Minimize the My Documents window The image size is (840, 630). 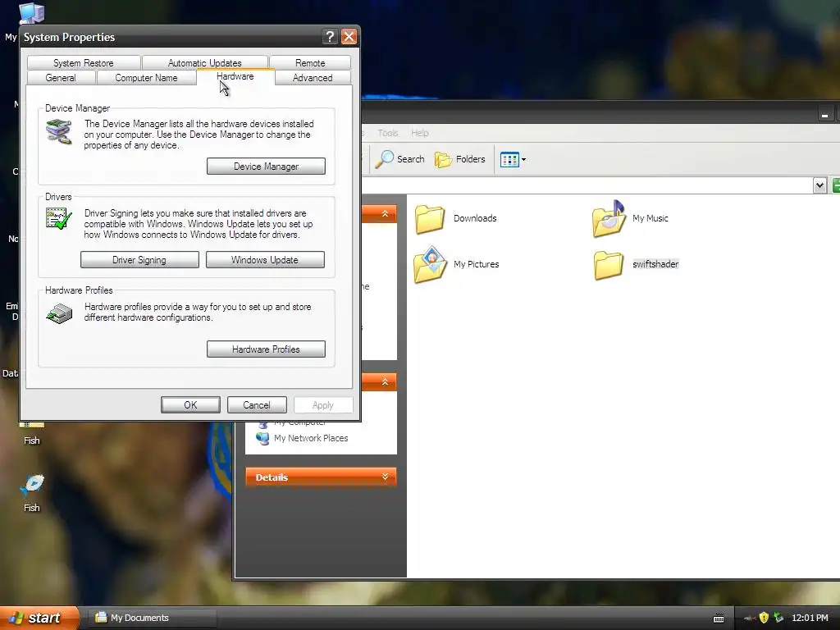click(825, 114)
